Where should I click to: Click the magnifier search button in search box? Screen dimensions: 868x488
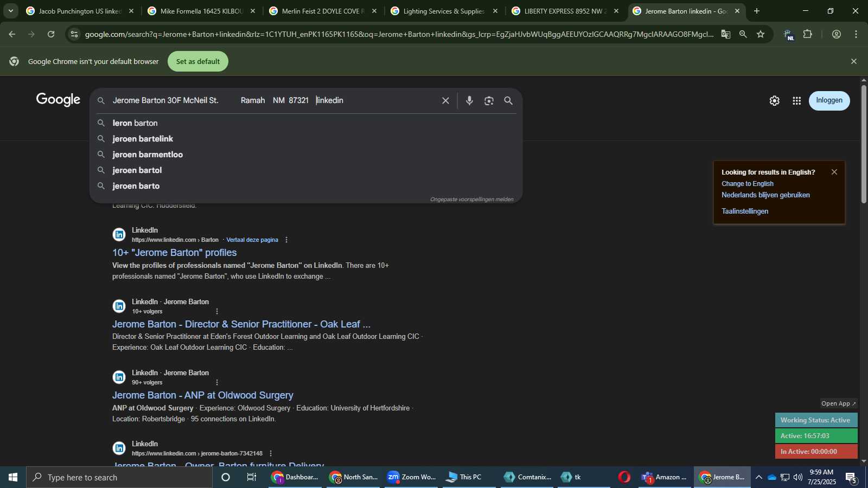pos(508,100)
